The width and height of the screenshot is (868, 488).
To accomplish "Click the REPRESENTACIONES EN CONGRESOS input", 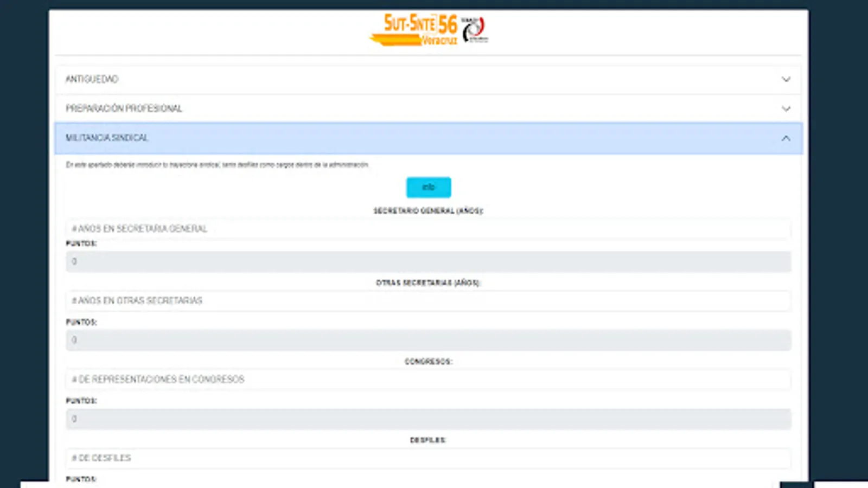I will 429,380.
